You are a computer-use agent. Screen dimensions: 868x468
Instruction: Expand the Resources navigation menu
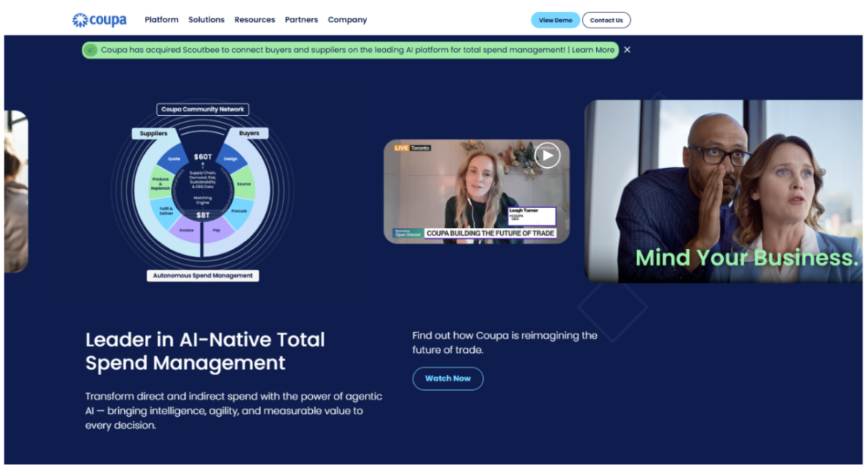(x=254, y=20)
